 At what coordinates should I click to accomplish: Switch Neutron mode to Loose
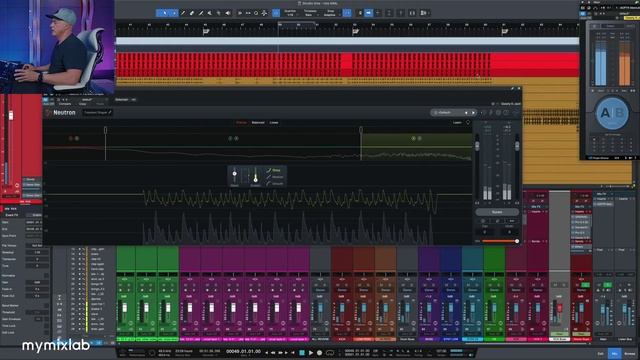coord(274,122)
